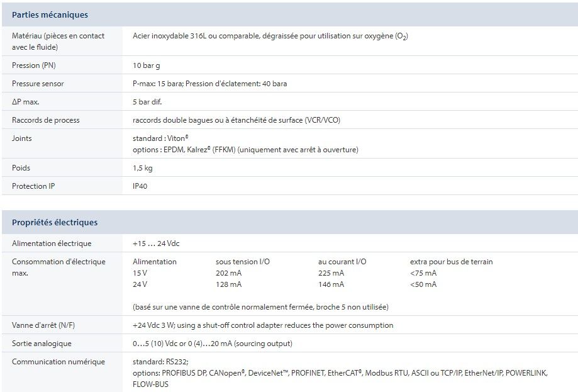Click the Propriétés électriques section header
Screen dimensions: 578x392
(x=55, y=222)
